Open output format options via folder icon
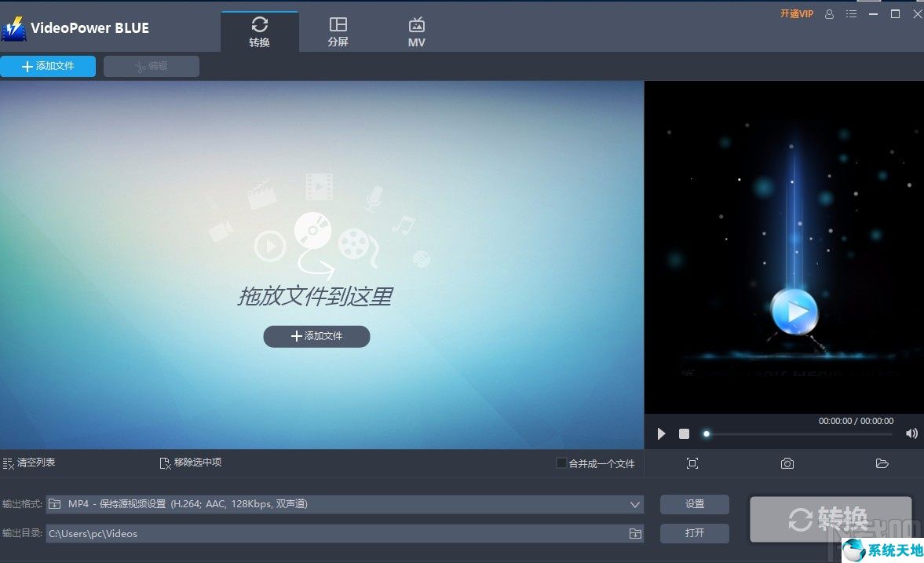The width and height of the screenshot is (924, 563). click(x=54, y=503)
